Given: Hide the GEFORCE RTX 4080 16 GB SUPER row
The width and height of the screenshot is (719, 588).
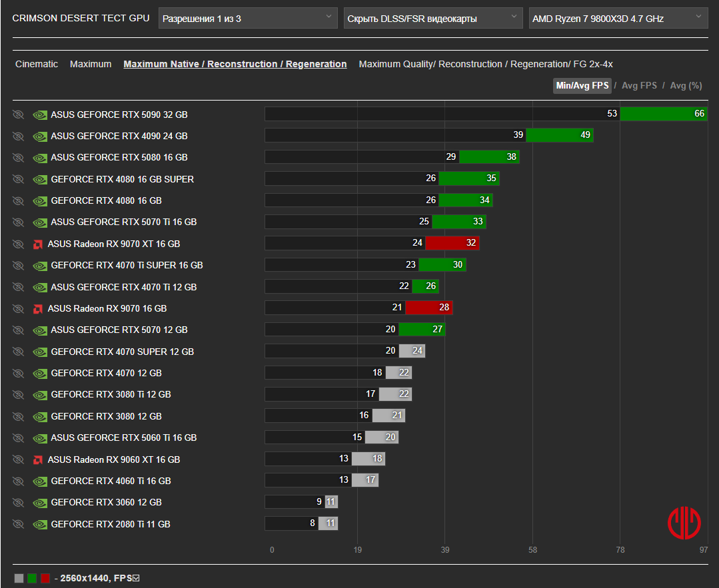Looking at the screenshot, I should pos(19,179).
